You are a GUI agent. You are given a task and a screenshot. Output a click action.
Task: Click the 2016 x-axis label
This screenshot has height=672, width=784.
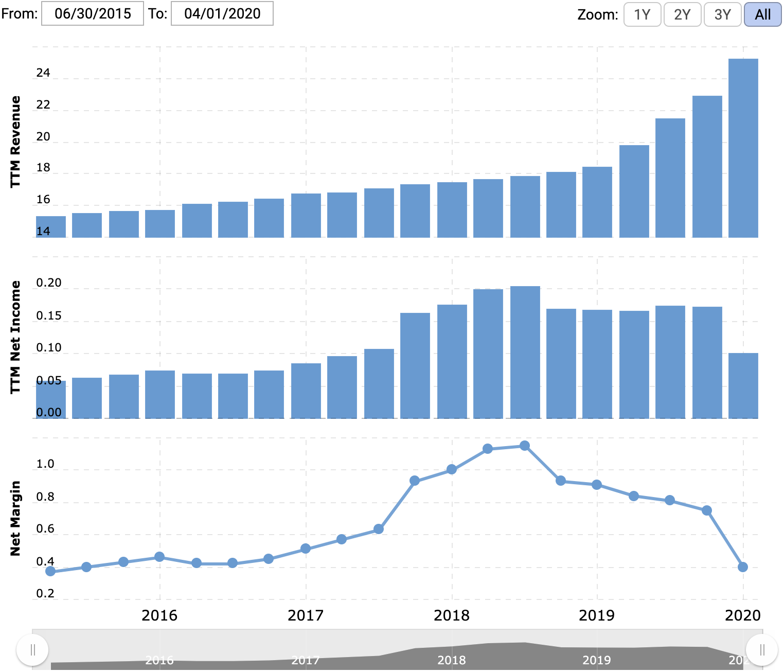coord(159,615)
